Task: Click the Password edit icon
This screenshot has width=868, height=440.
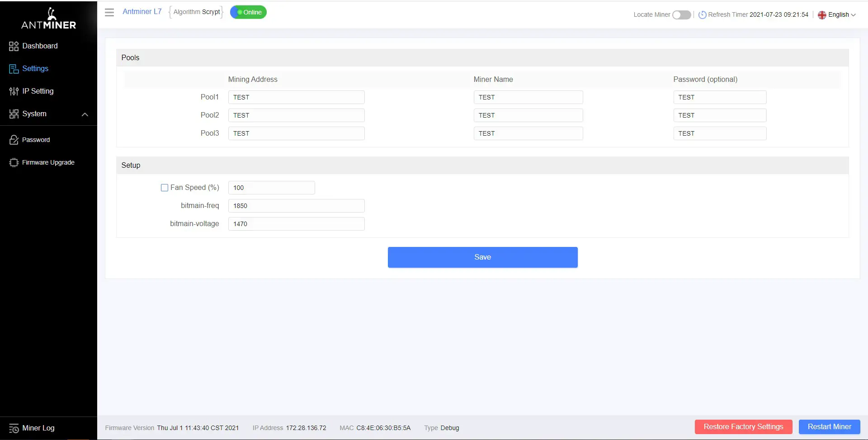Action: click(x=14, y=140)
